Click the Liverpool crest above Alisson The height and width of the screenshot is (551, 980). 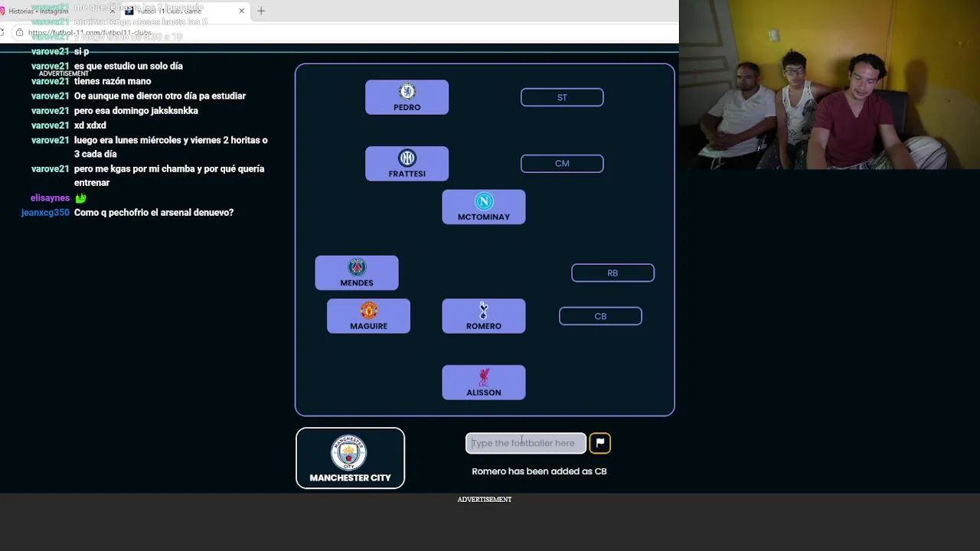[x=484, y=377]
